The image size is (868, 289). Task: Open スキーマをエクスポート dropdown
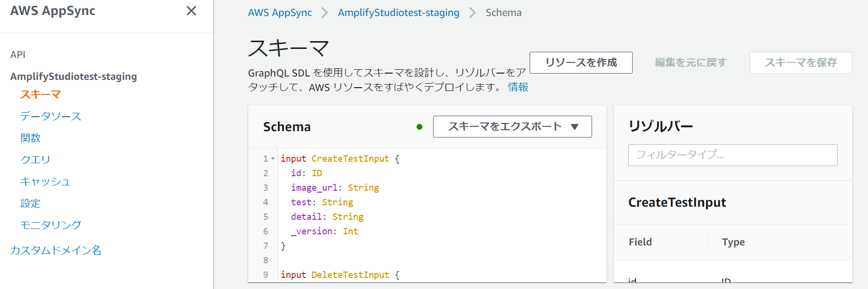pyautogui.click(x=512, y=126)
